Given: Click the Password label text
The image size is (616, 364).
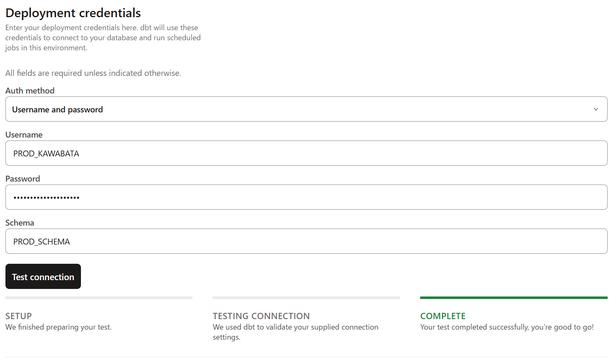Looking at the screenshot, I should pyautogui.click(x=23, y=179).
